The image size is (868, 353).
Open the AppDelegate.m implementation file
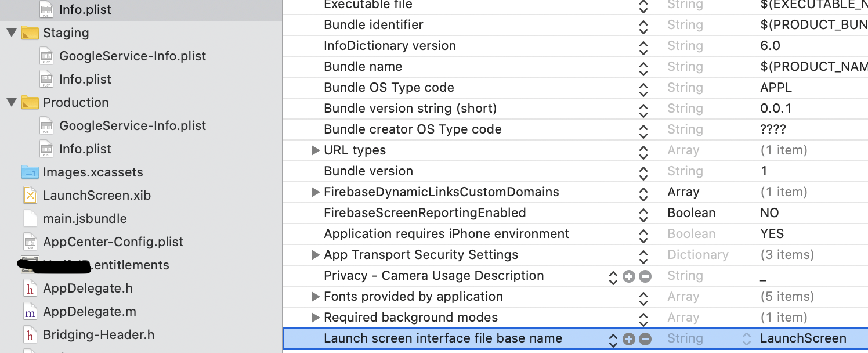[x=87, y=311]
